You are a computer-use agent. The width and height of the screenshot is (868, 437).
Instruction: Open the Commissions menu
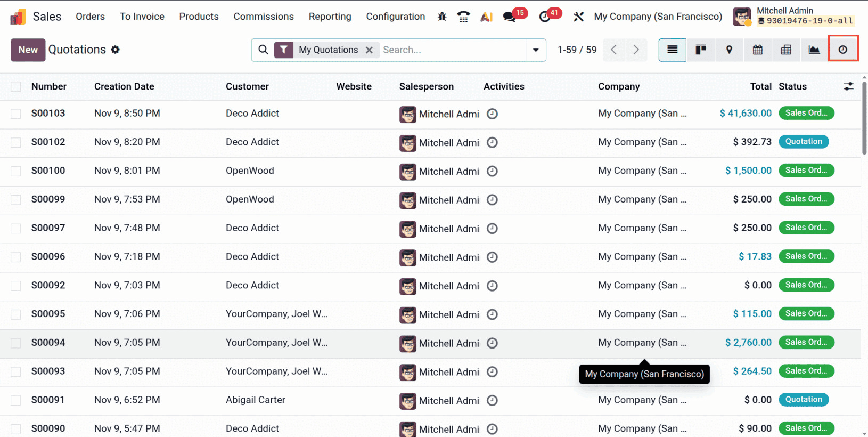point(264,17)
